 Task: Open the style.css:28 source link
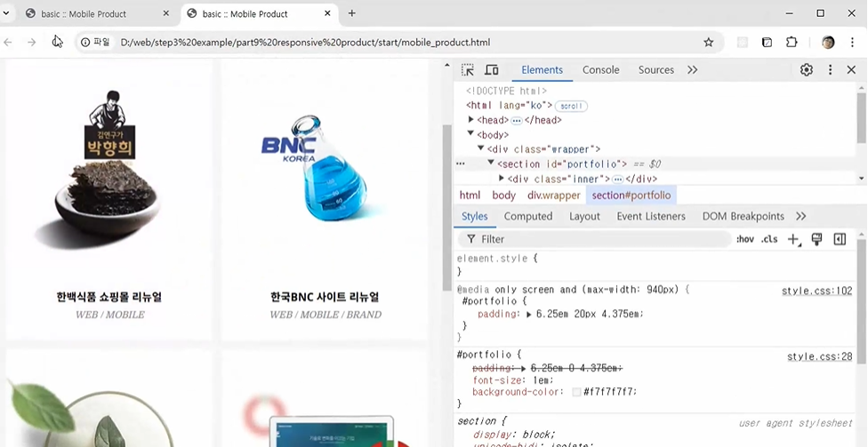click(820, 357)
